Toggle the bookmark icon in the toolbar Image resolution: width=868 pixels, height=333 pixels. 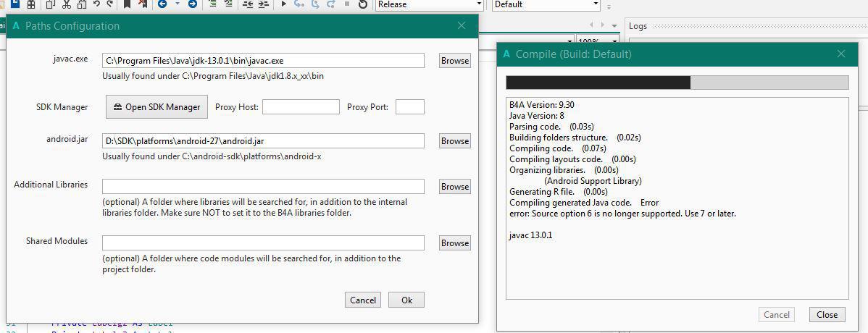click(128, 4)
